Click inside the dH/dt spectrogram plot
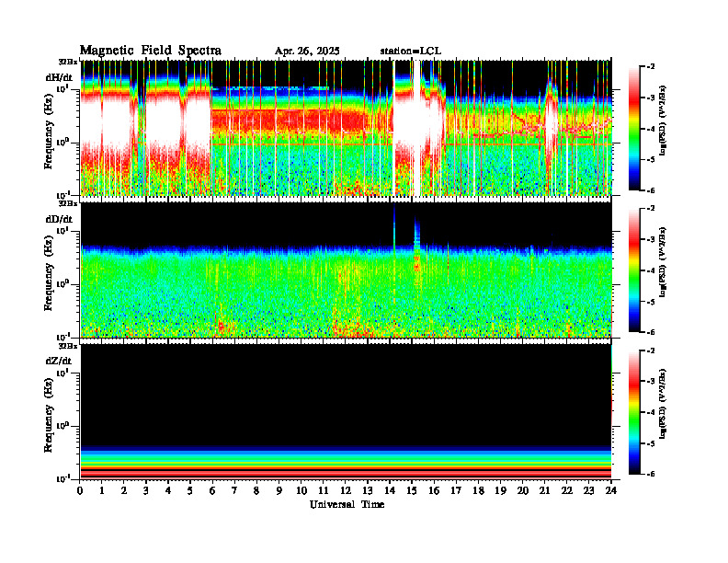This screenshot has width=728, height=563. pos(346,128)
